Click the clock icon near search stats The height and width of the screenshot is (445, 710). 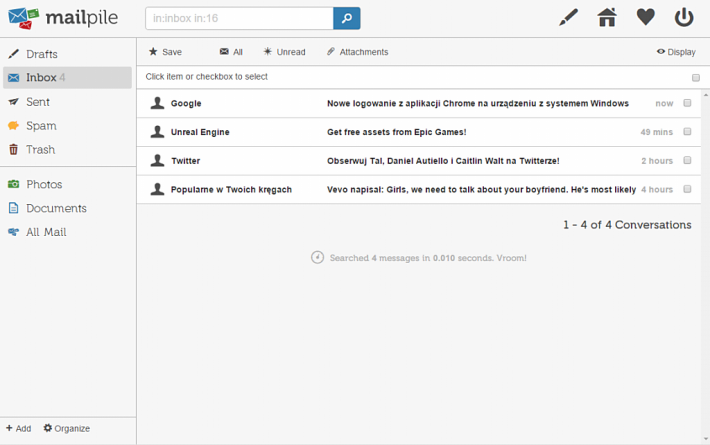tap(317, 258)
